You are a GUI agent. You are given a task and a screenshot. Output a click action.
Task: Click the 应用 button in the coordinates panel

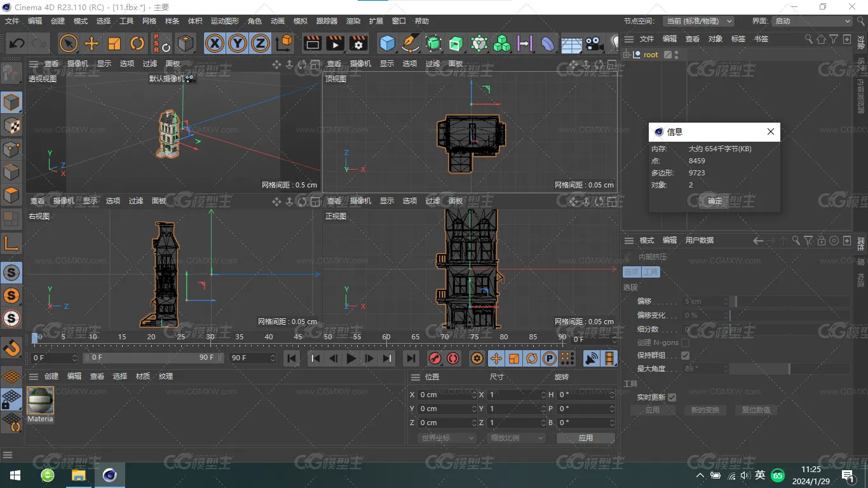point(586,438)
